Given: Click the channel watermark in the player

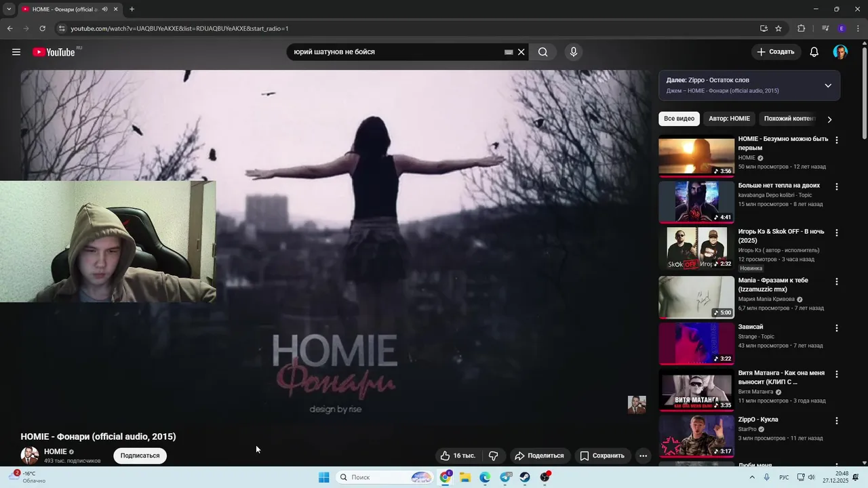Looking at the screenshot, I should point(637,405).
